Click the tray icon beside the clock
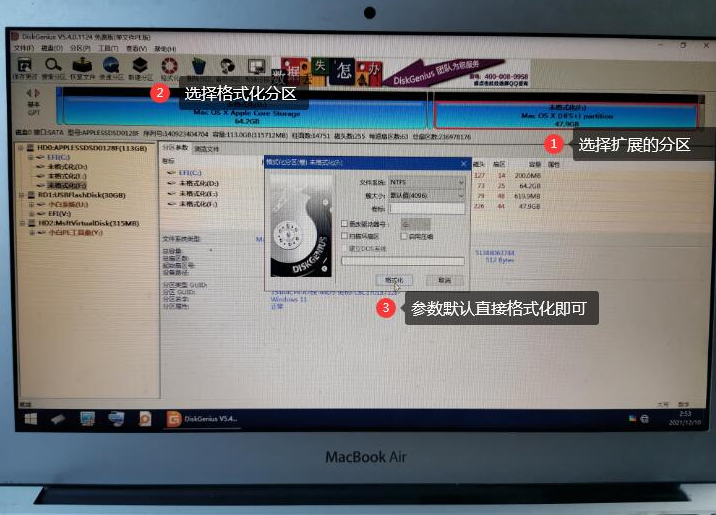 (x=645, y=418)
